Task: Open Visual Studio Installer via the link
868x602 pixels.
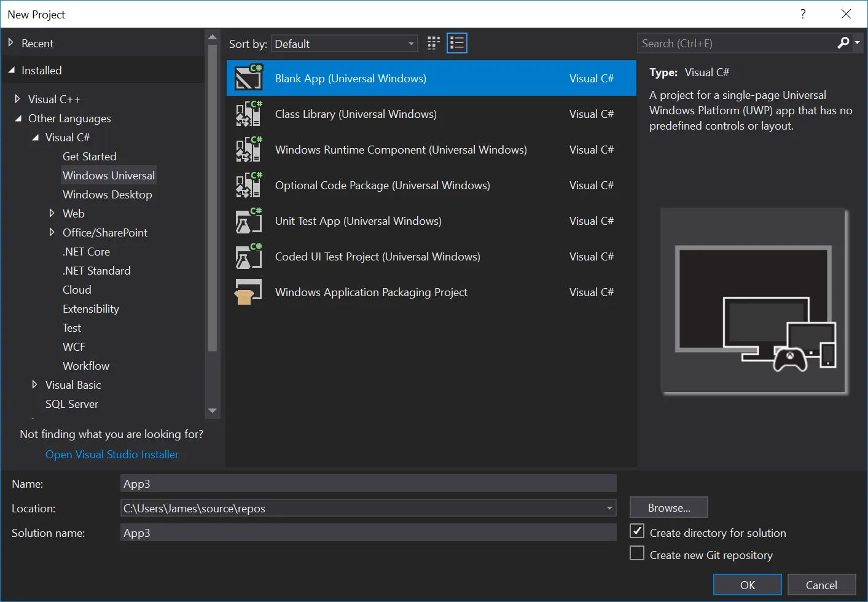Action: click(112, 454)
